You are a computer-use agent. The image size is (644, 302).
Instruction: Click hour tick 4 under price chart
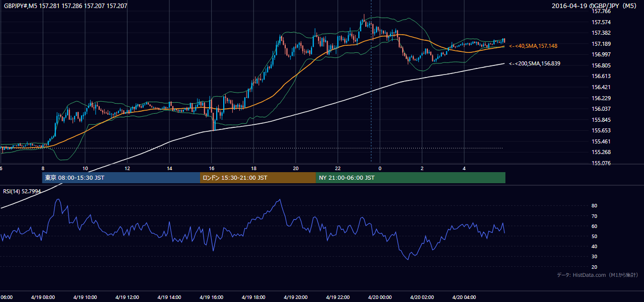pos(464,169)
